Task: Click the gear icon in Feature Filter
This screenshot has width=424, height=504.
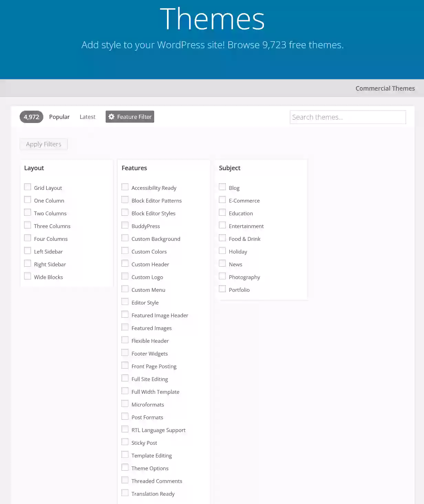Action: click(111, 117)
